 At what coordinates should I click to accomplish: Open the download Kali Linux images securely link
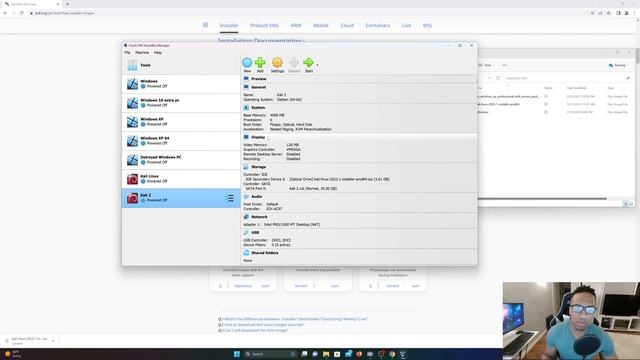click(x=263, y=325)
